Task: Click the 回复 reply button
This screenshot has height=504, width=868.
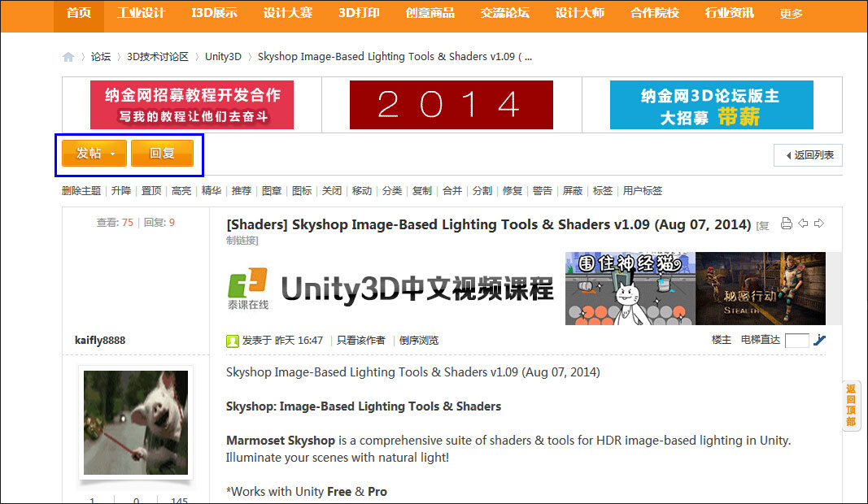Action: pyautogui.click(x=162, y=154)
